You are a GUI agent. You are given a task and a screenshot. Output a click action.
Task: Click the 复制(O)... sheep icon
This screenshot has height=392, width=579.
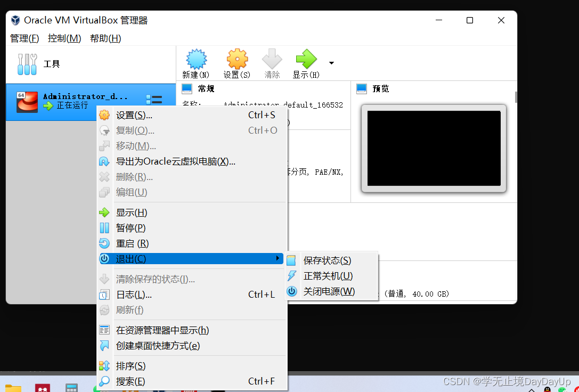[104, 130]
